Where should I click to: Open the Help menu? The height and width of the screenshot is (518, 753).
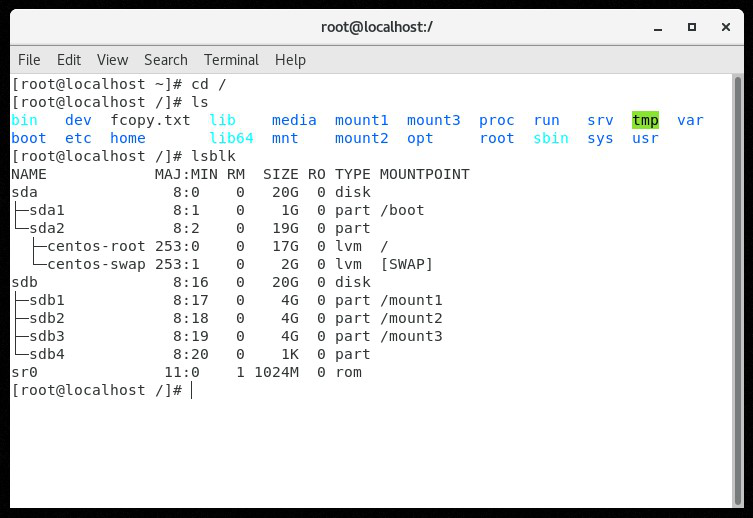[x=290, y=60]
